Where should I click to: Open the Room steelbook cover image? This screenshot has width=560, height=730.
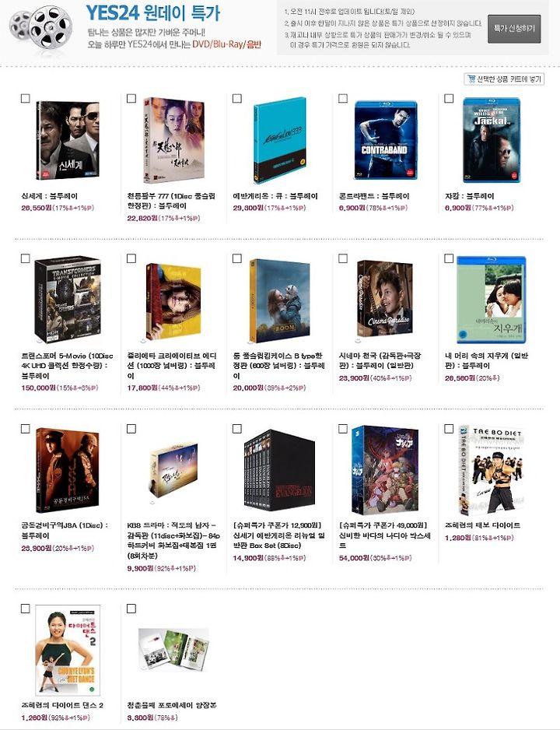[279, 300]
